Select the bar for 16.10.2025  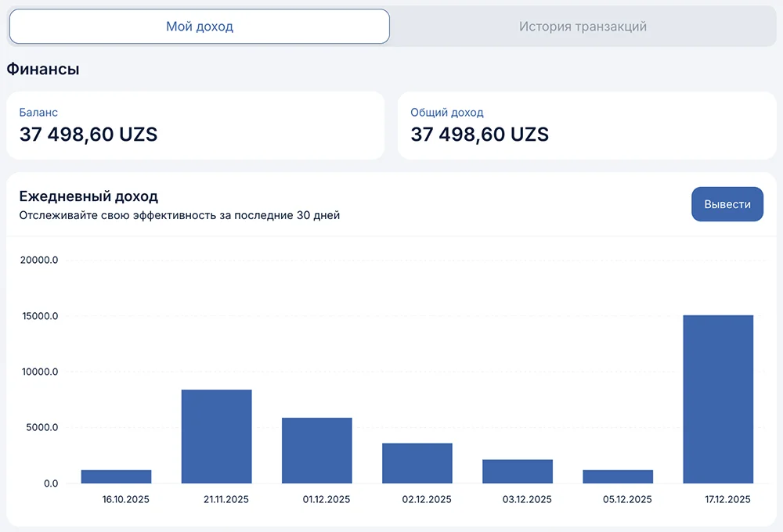tap(116, 476)
